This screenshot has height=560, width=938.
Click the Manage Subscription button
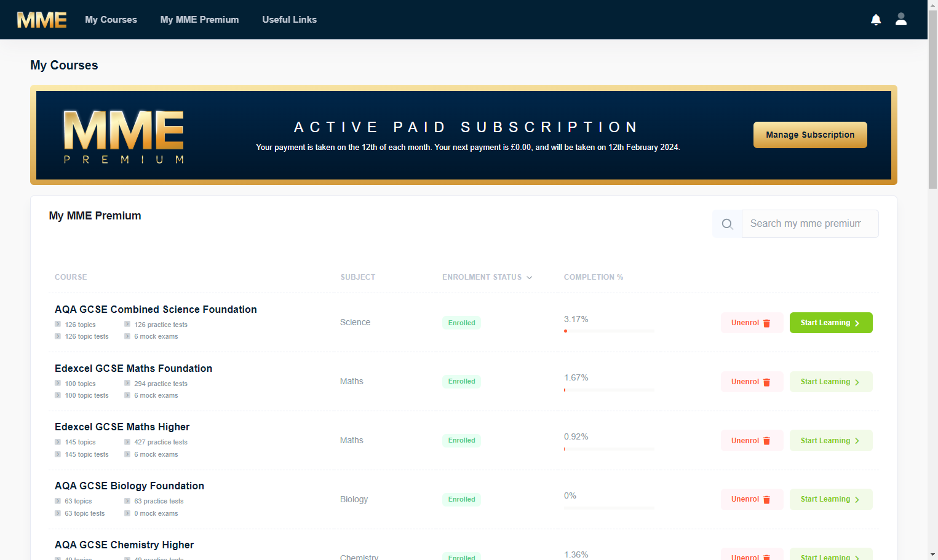point(810,135)
